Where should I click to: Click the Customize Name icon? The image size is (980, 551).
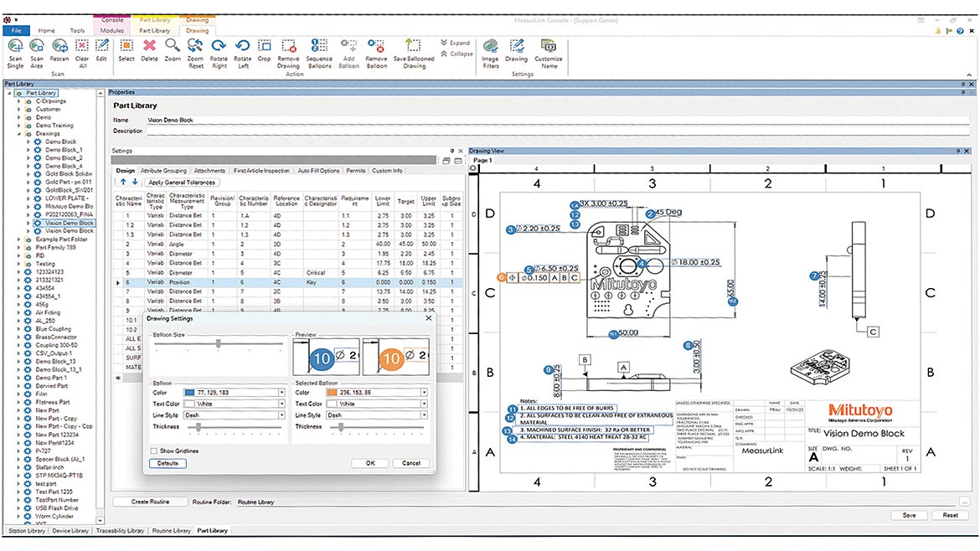(548, 45)
